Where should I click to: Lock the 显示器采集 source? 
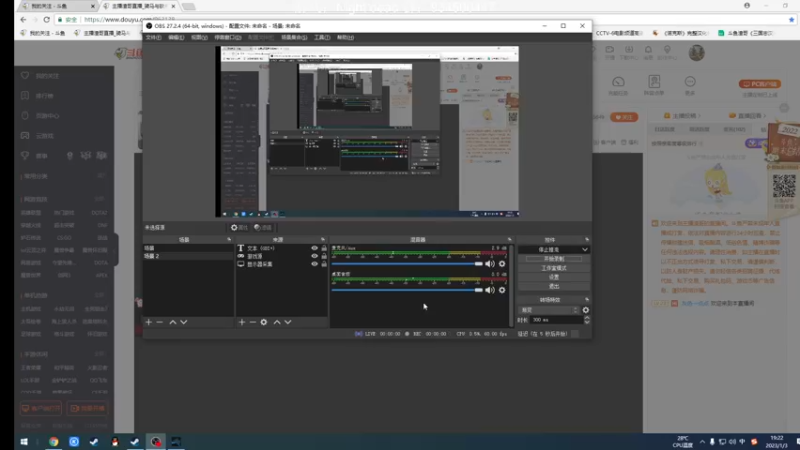[324, 264]
